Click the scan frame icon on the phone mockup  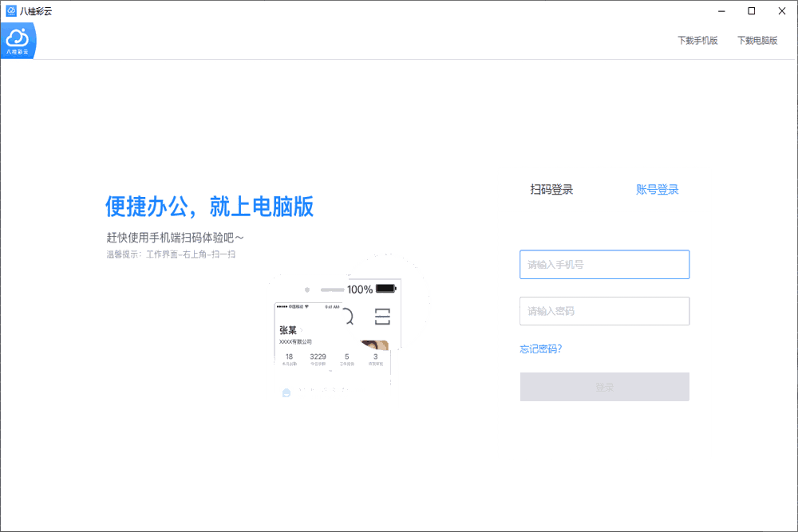pyautogui.click(x=382, y=316)
